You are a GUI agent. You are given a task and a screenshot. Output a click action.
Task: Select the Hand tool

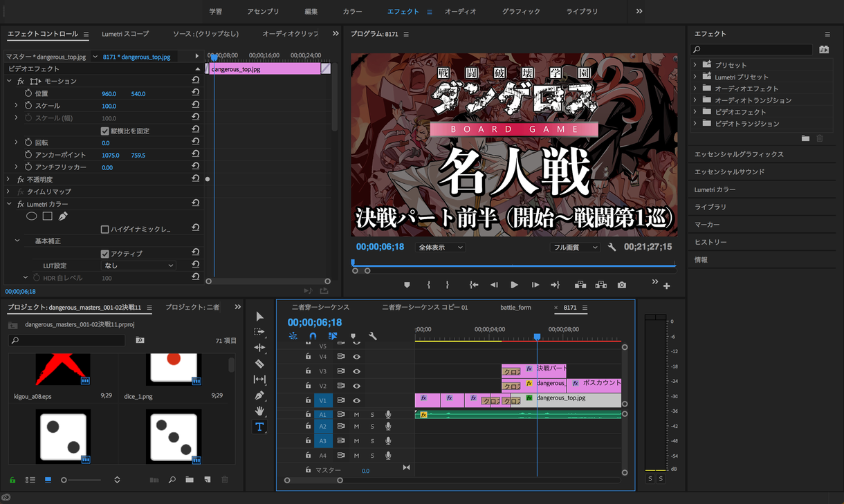point(259,411)
